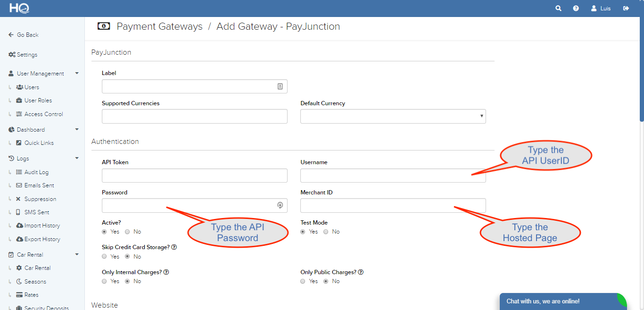
Task: Click the Audit Log list icon
Action: tap(19, 172)
